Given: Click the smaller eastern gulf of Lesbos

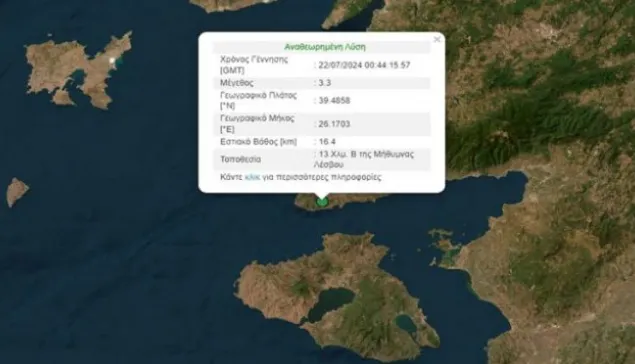Looking at the screenshot, I should [x=405, y=324].
